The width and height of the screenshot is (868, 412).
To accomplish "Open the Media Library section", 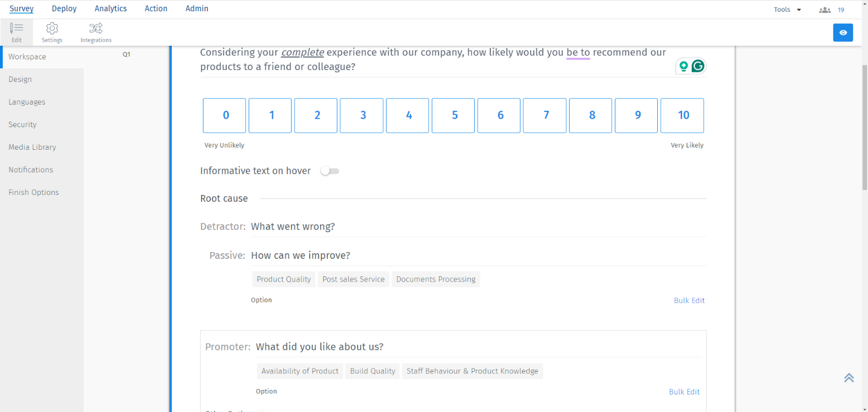I will pos(32,147).
